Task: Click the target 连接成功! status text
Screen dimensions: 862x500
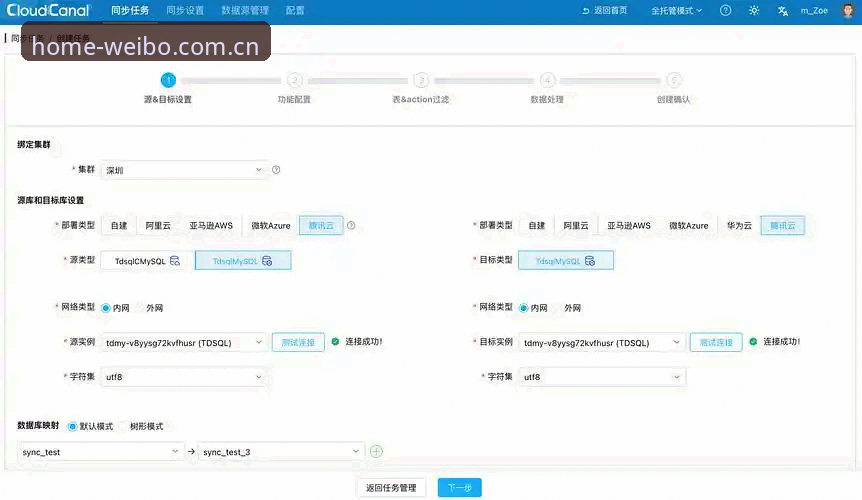Action: click(781, 342)
